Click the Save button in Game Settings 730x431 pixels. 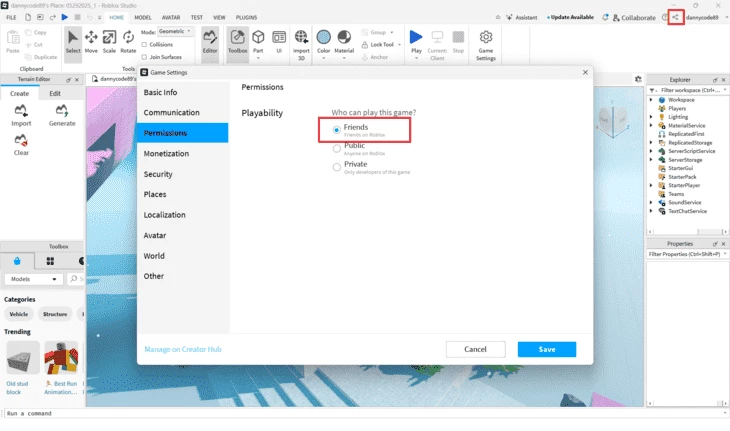pyautogui.click(x=547, y=349)
